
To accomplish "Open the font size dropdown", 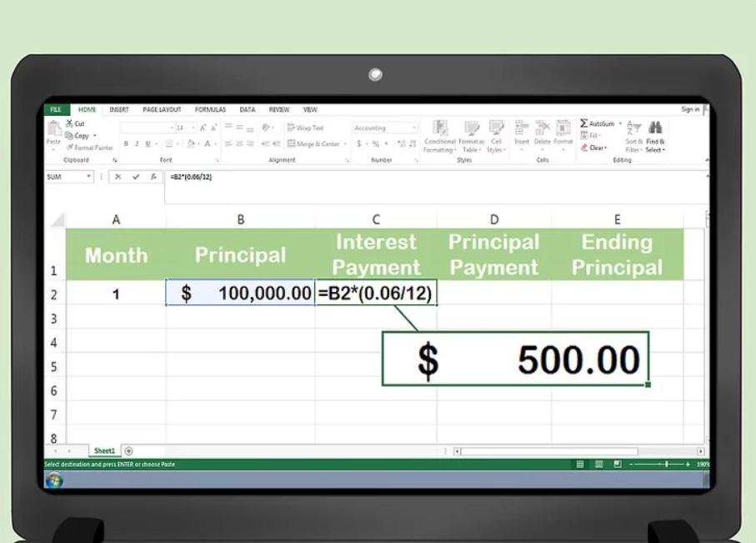I will pos(194,128).
